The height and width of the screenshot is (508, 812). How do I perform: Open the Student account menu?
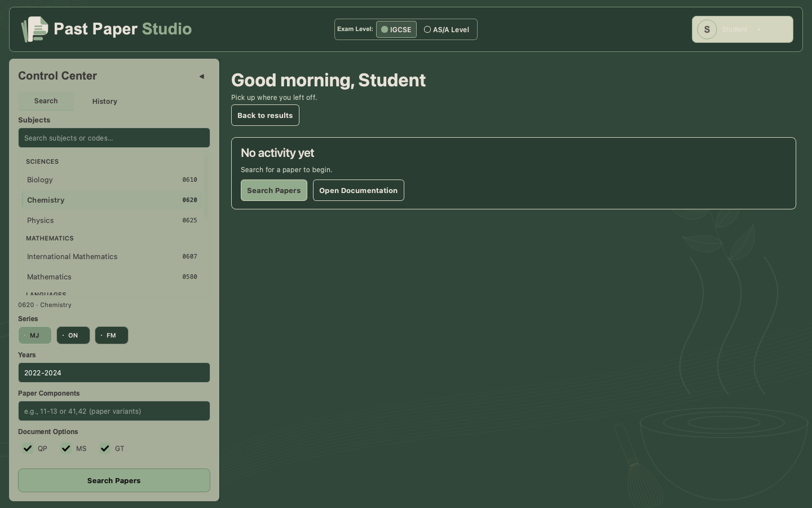point(742,29)
